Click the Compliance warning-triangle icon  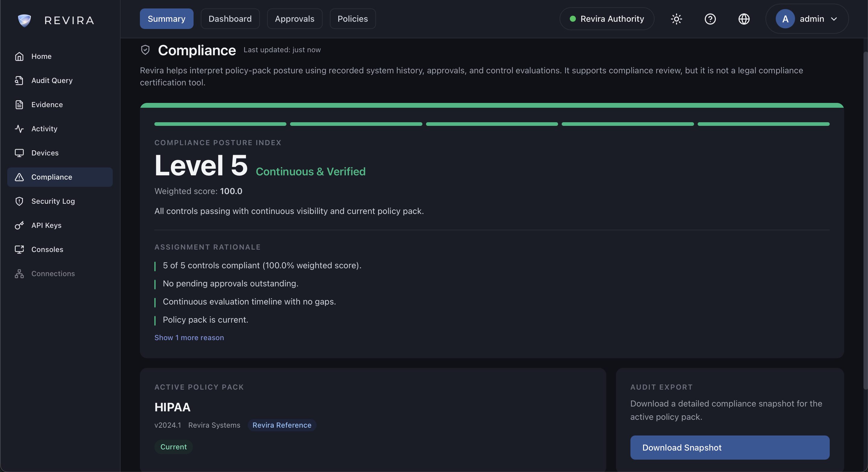(19, 177)
